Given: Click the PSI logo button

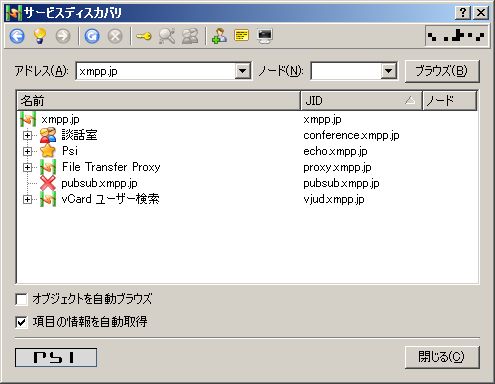Looking at the screenshot, I should point(56,357).
